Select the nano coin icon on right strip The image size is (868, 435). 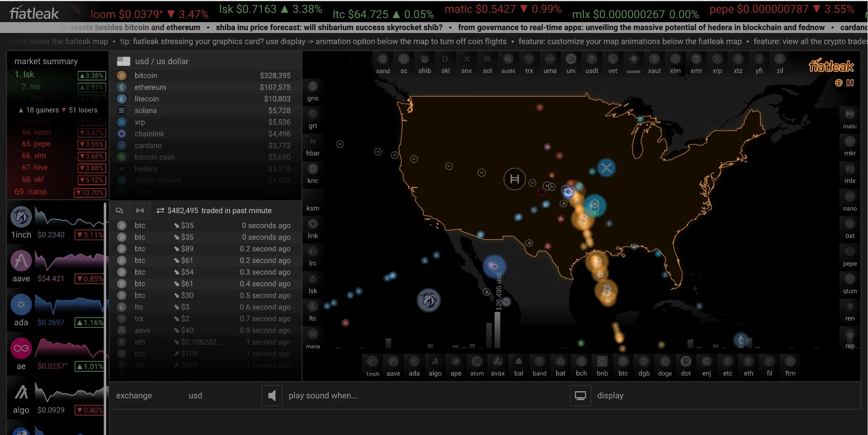pos(850,201)
